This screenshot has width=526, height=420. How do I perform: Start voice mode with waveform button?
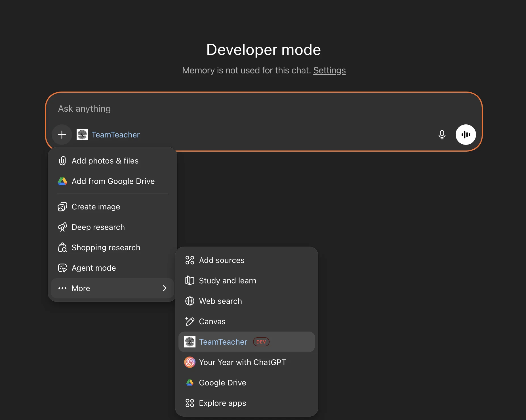point(466,135)
